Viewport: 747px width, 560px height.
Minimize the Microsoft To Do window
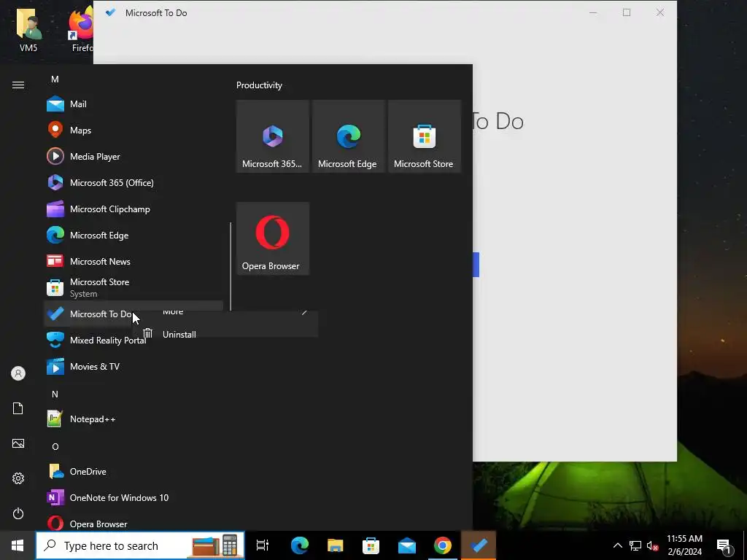pos(593,13)
